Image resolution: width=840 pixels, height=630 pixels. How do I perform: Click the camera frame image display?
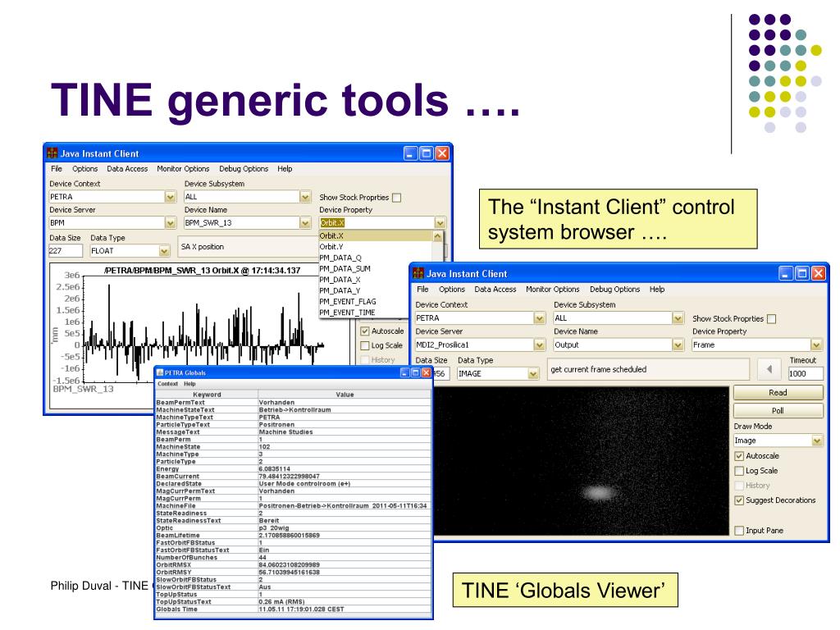point(582,461)
